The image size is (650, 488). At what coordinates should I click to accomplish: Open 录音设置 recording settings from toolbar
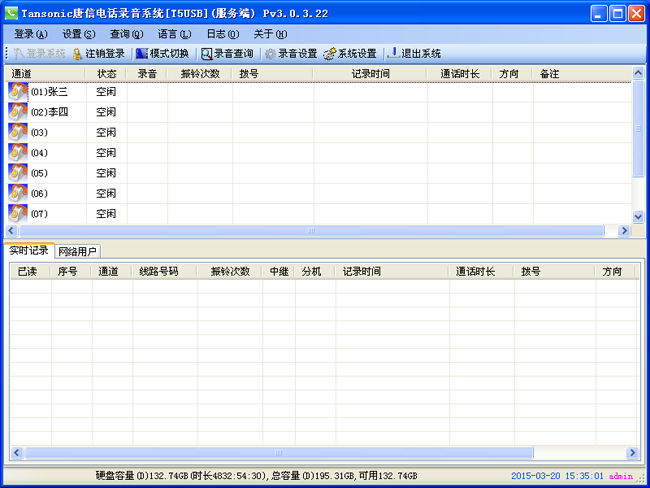(x=271, y=54)
